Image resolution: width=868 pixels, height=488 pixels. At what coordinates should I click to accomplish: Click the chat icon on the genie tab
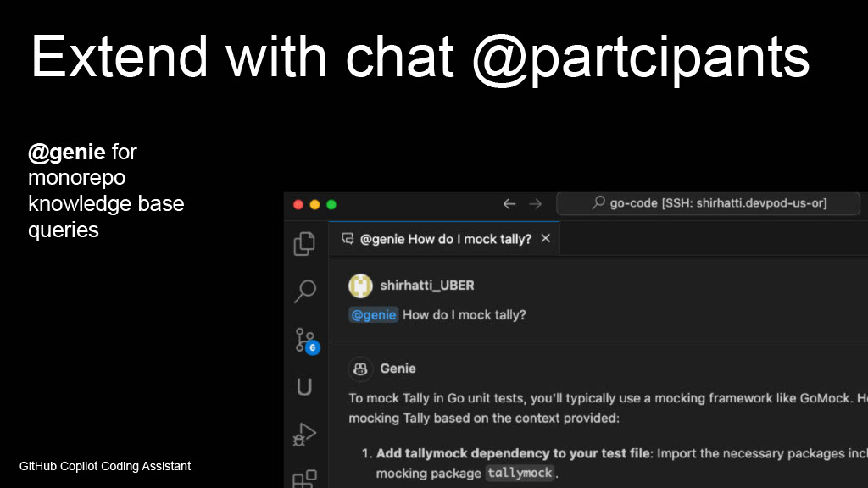point(348,238)
